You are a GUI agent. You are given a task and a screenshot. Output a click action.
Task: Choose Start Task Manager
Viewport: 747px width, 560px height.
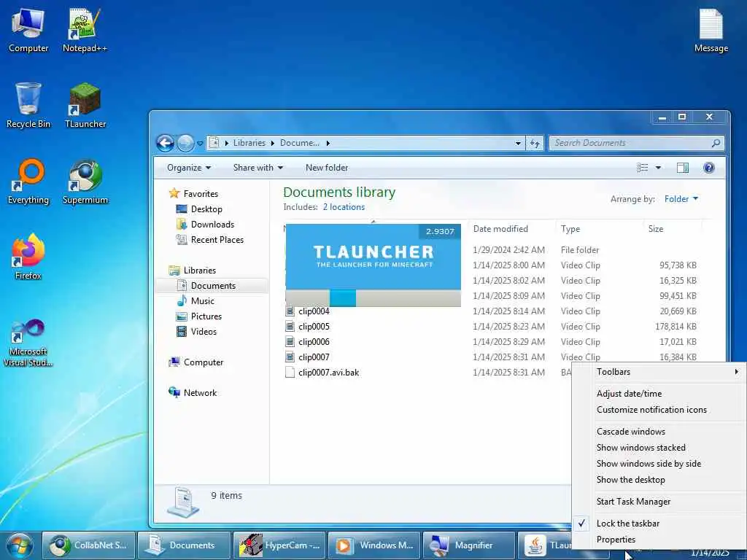coord(659,502)
